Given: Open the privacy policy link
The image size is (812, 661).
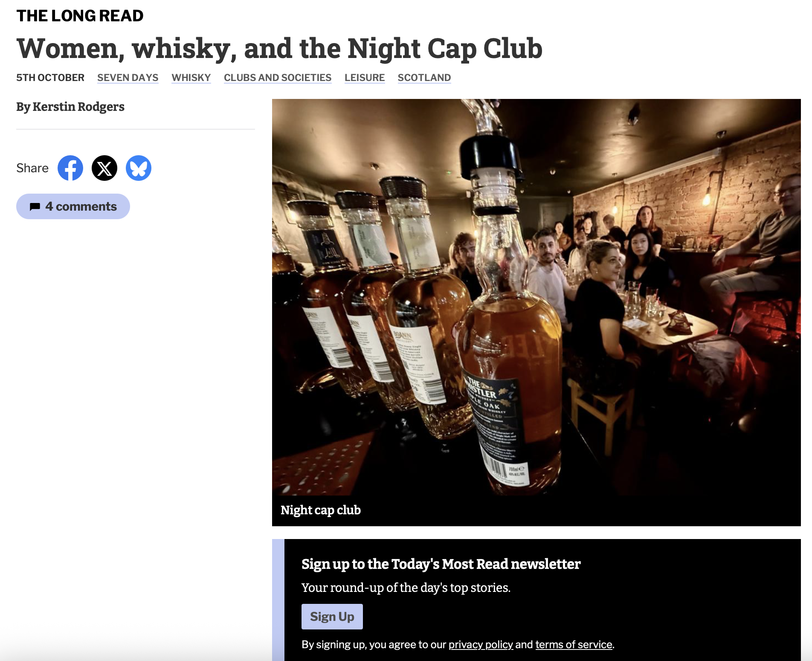Looking at the screenshot, I should (x=481, y=644).
